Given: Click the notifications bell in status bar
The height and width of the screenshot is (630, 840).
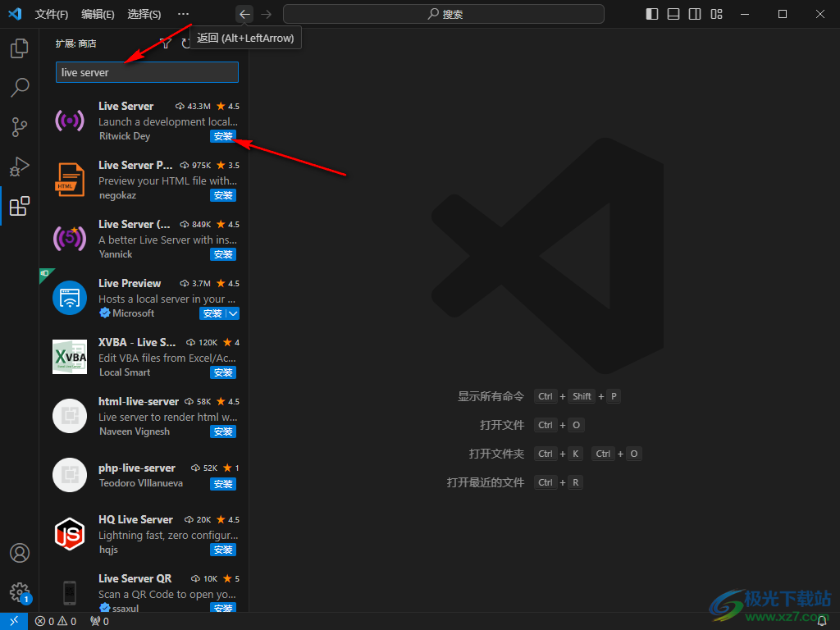Looking at the screenshot, I should tap(822, 621).
